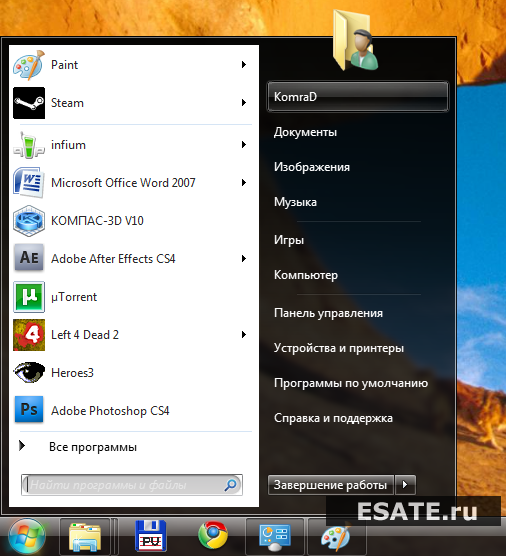Click the infium program label
This screenshot has width=506, height=556.
68,145
